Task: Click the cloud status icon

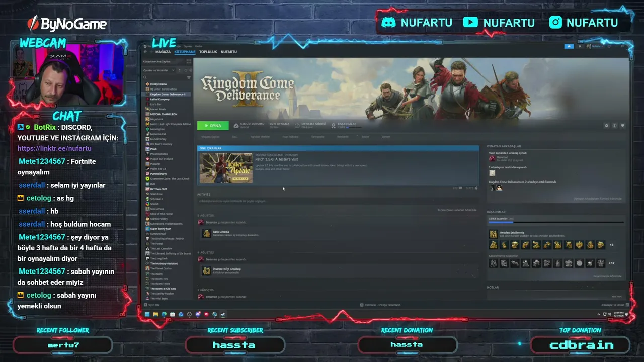Action: [236, 125]
